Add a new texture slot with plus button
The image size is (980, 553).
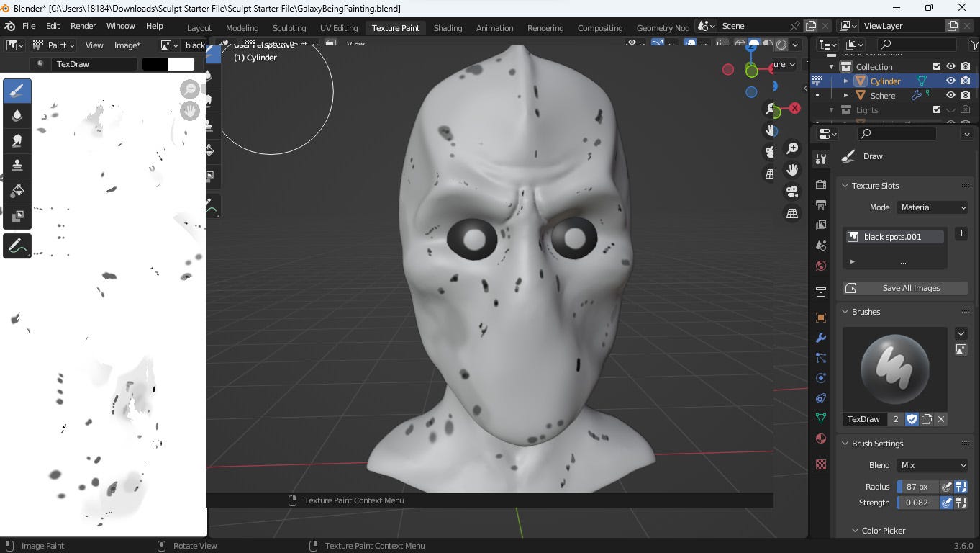[961, 233]
